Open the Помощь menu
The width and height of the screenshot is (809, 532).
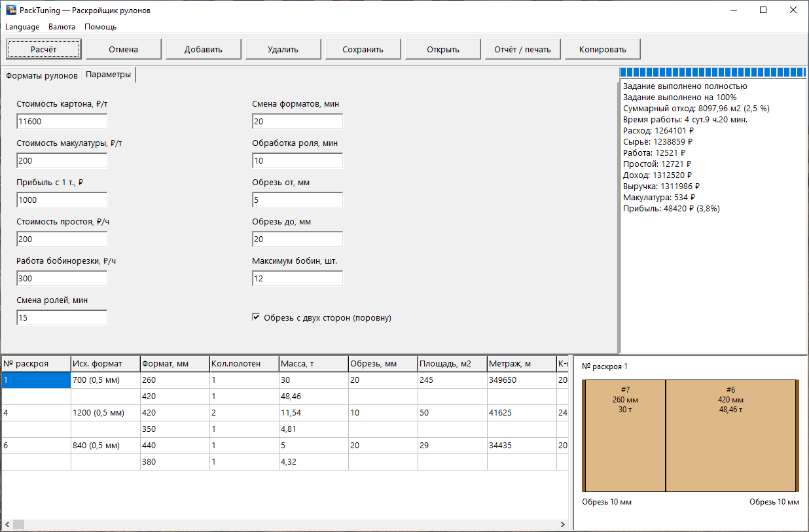[x=100, y=27]
